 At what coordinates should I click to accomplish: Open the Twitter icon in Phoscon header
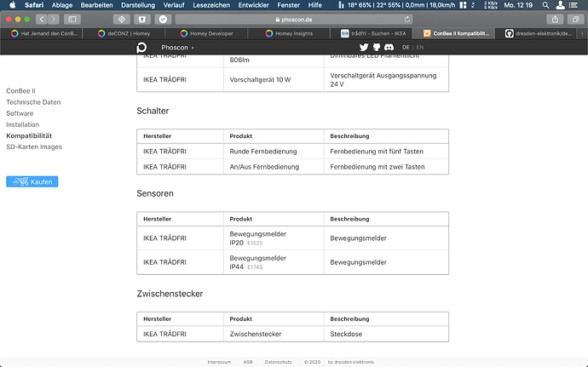click(364, 47)
